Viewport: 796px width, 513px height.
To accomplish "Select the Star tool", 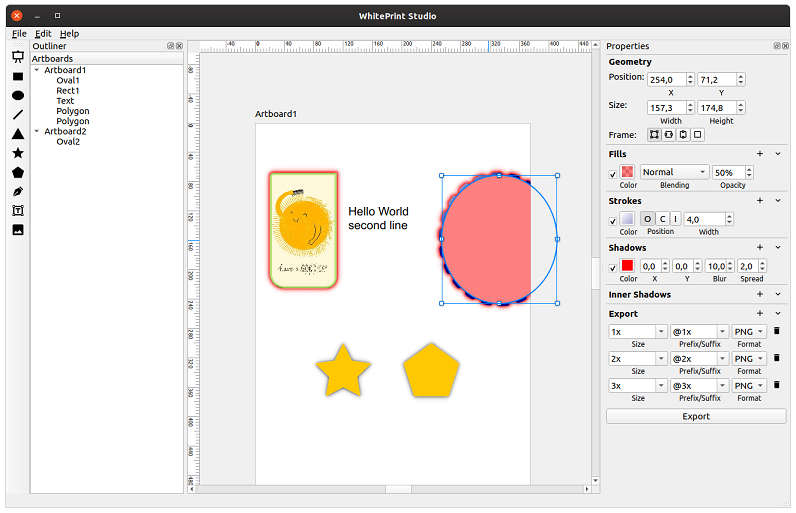I will 18,153.
